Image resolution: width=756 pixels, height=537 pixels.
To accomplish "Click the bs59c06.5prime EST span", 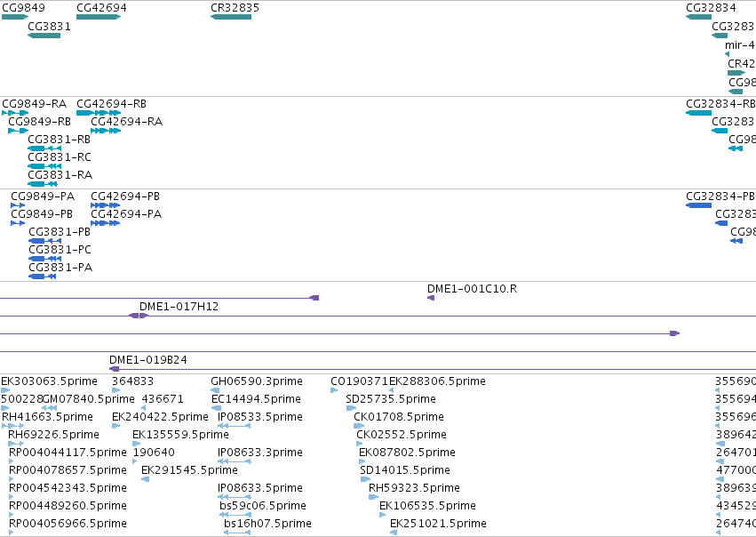I will (x=235, y=516).
